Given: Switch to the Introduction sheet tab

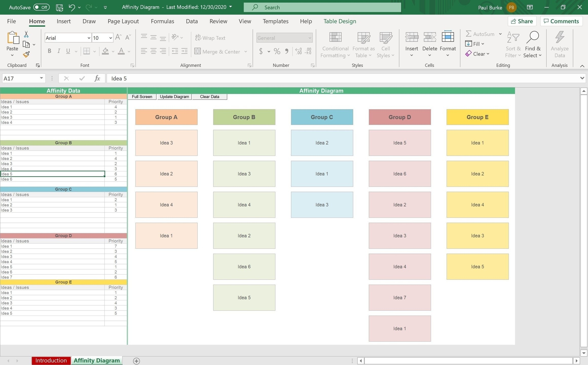Looking at the screenshot, I should 51,360.
